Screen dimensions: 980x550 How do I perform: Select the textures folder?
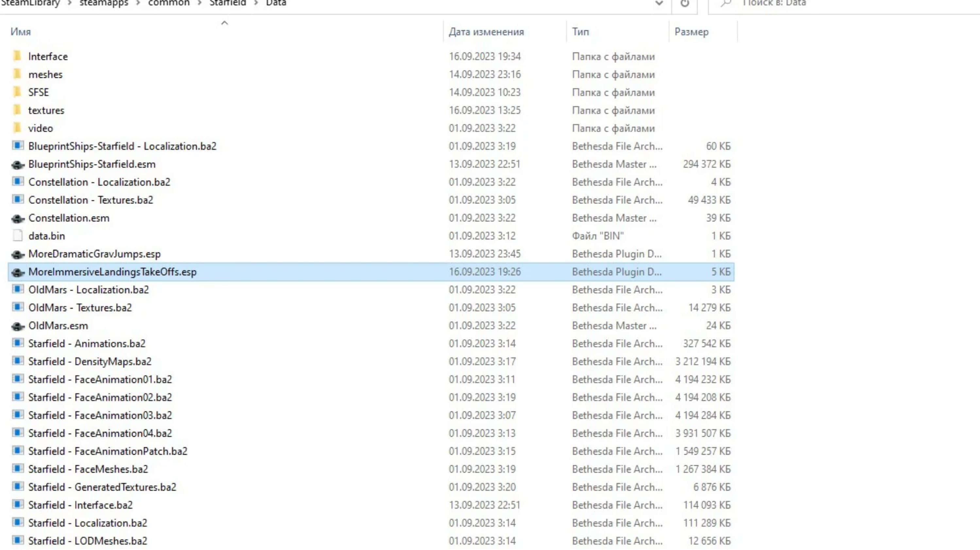[x=46, y=110]
